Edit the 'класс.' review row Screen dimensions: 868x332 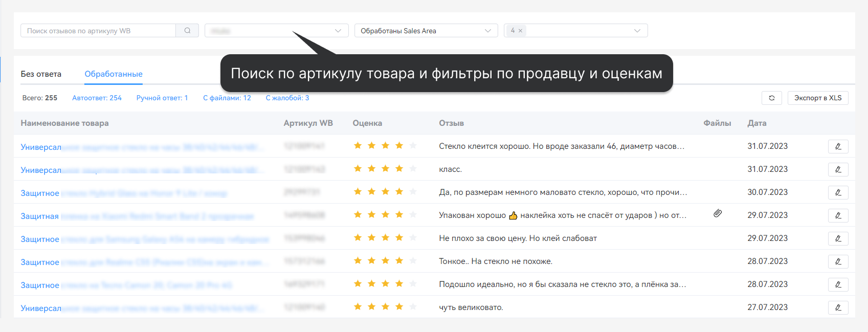[x=838, y=169]
